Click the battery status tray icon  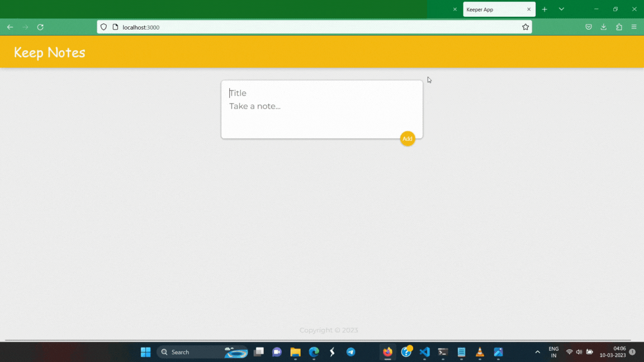pyautogui.click(x=589, y=352)
